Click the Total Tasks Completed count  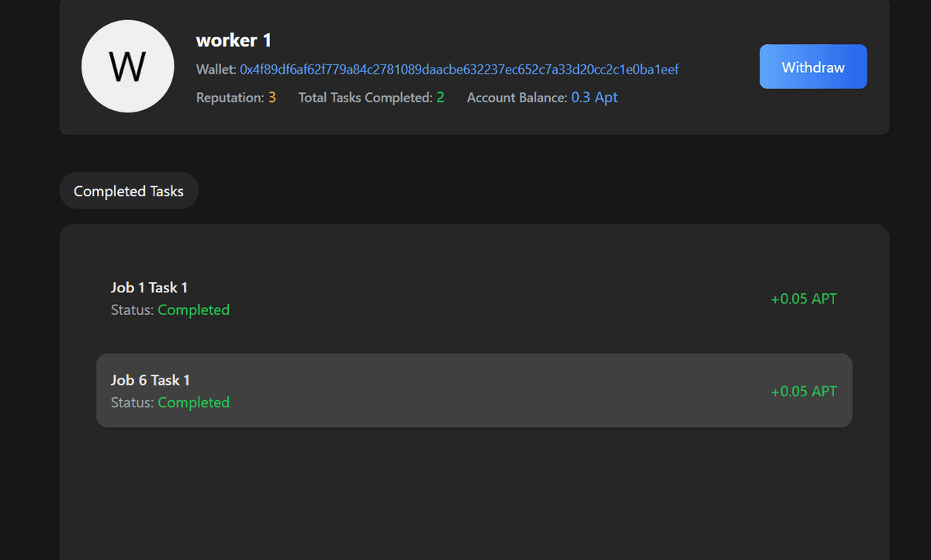click(x=439, y=97)
